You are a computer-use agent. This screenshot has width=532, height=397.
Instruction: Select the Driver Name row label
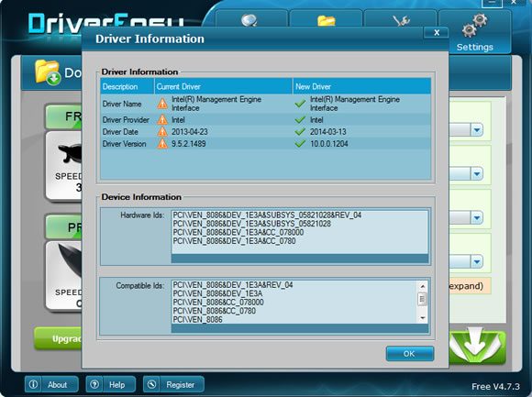pos(122,104)
